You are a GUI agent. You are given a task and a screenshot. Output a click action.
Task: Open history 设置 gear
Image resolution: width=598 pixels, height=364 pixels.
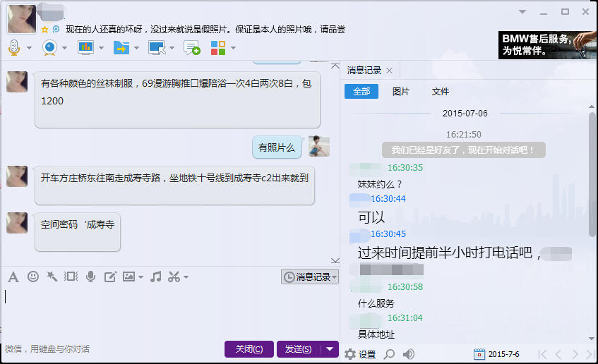tap(360, 354)
